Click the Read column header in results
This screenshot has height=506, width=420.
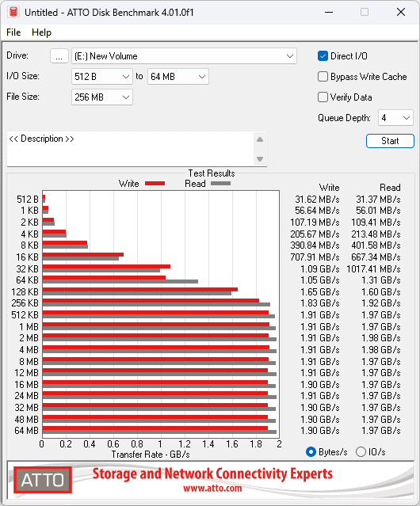coord(390,188)
